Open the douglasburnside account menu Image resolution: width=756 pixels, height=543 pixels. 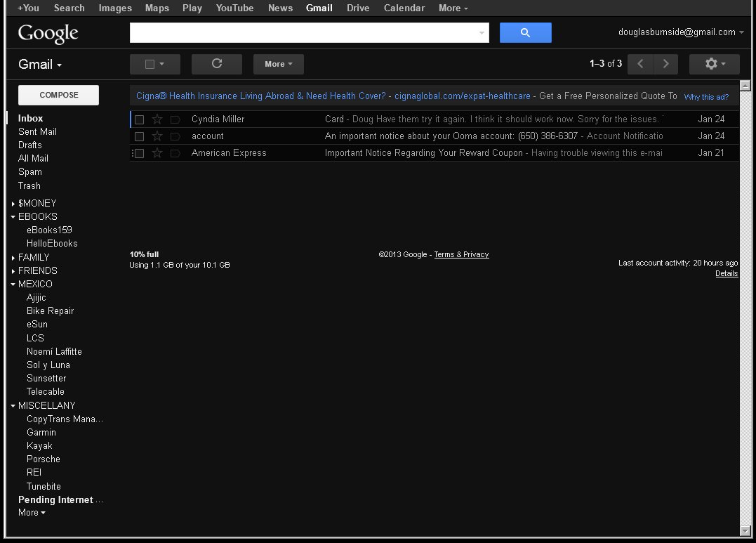pyautogui.click(x=681, y=32)
